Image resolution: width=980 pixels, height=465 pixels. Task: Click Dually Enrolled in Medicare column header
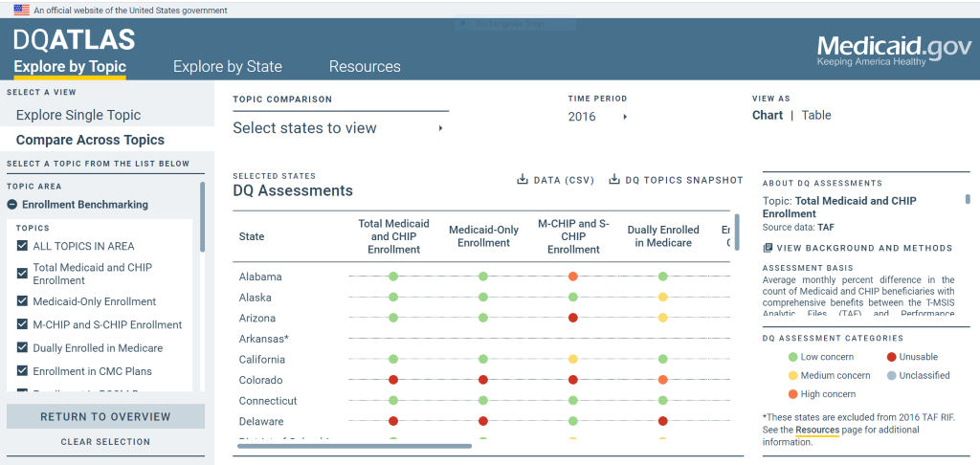coord(663,236)
